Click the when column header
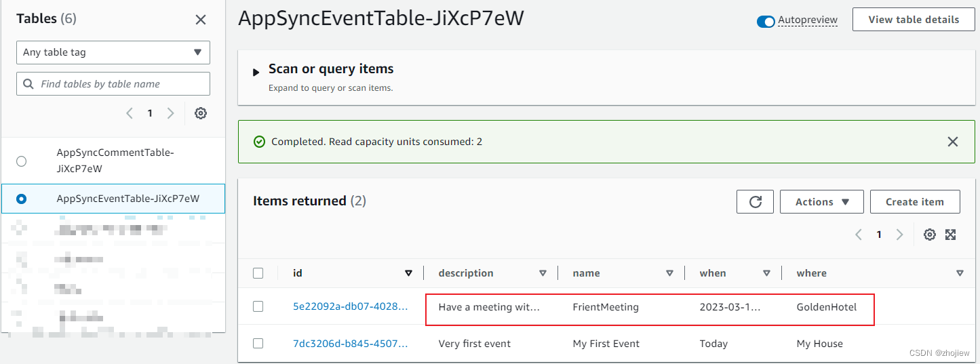Image resolution: width=980 pixels, height=364 pixels. [x=713, y=273]
